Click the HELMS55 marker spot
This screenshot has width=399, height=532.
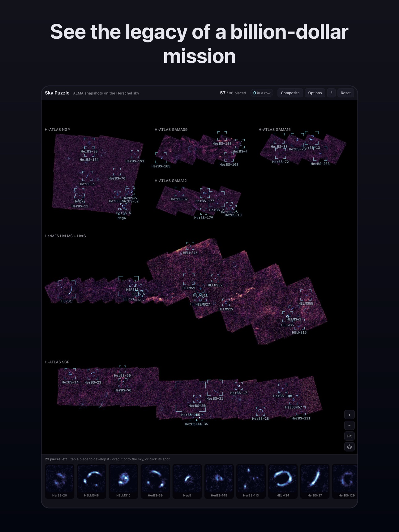[x=306, y=295]
